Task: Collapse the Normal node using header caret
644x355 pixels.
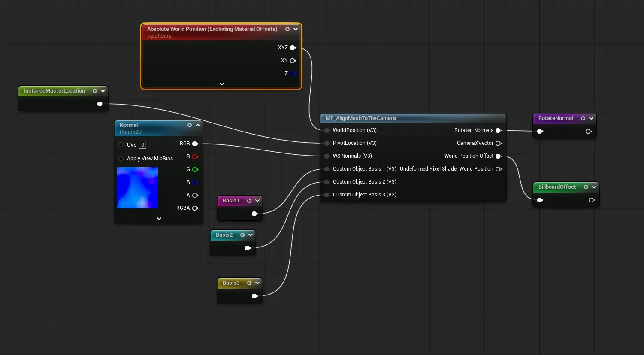Action: [x=198, y=125]
